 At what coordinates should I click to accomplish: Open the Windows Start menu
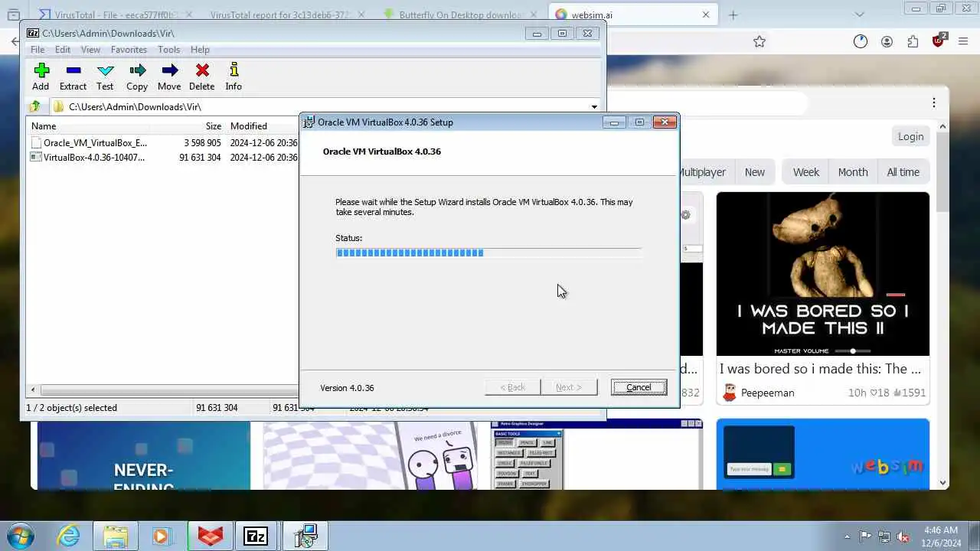pos(20,536)
